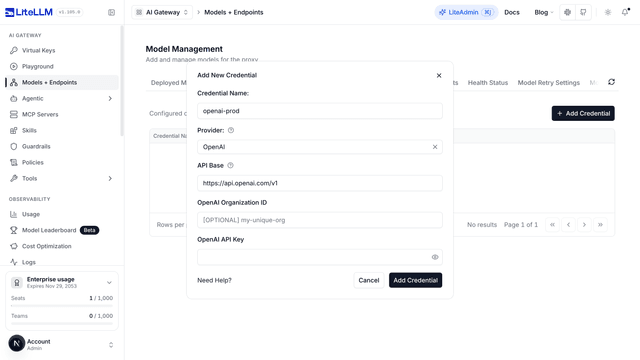Go to first page pagination button

[552, 224]
